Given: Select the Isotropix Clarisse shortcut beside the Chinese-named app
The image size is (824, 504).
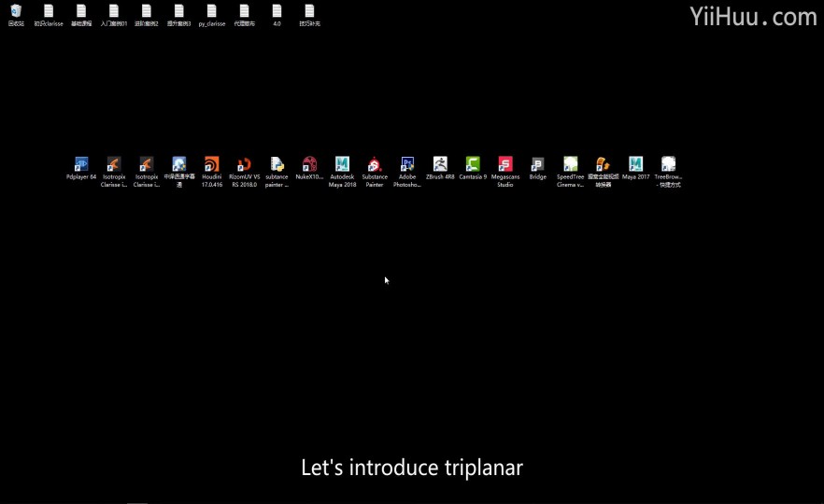Looking at the screenshot, I should coord(147,172).
